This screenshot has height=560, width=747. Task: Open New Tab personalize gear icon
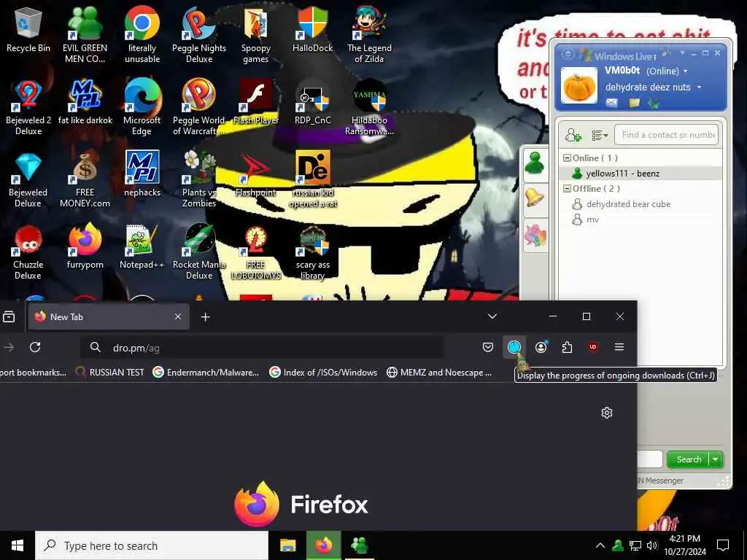click(x=606, y=413)
